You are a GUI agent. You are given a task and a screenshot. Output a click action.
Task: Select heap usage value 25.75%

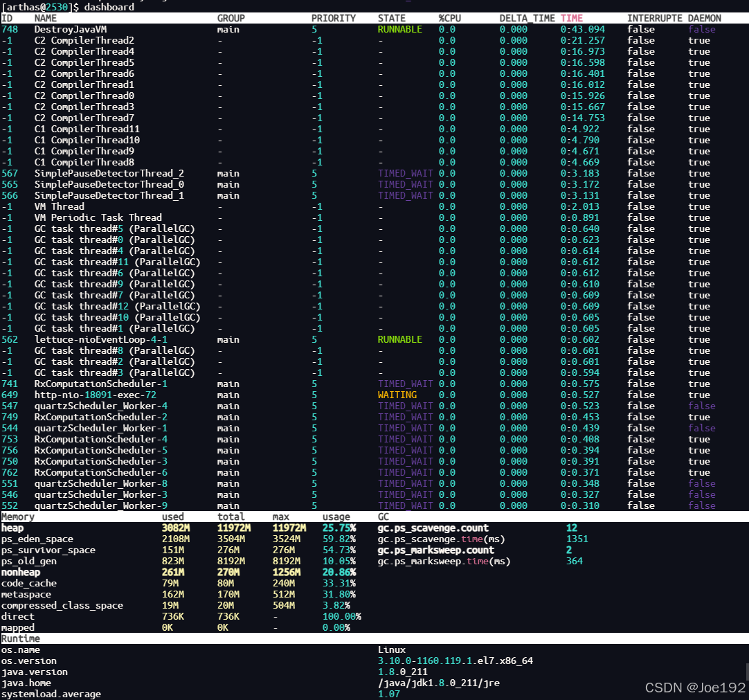[x=339, y=528]
